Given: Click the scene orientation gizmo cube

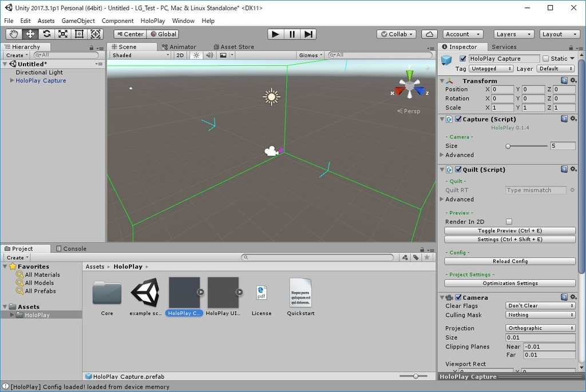Looking at the screenshot, I should tap(410, 86).
